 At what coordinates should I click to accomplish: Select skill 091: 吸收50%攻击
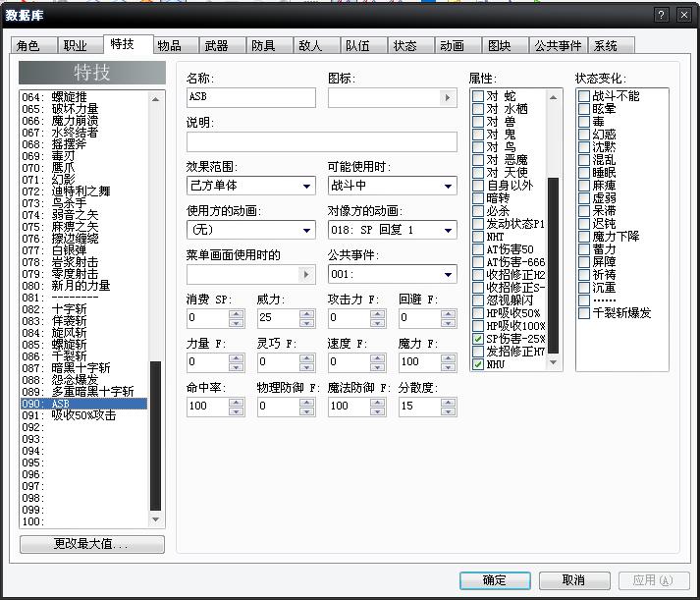click(x=83, y=415)
